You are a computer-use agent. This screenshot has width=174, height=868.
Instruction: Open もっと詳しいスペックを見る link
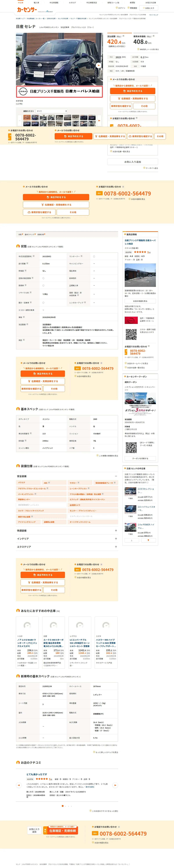click(x=106, y=752)
